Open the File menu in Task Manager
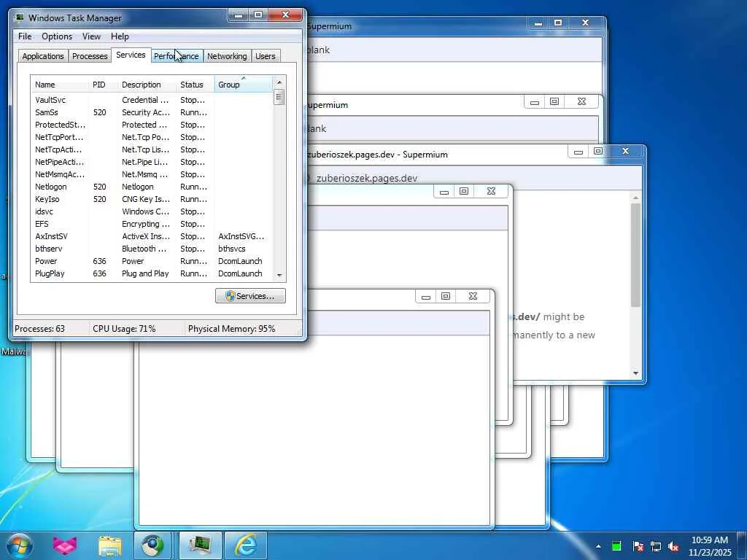The width and height of the screenshot is (747, 560). coord(25,36)
